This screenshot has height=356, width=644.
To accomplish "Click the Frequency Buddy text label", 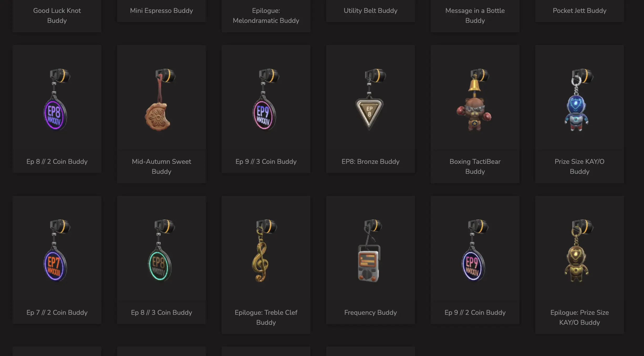I will pos(371,312).
